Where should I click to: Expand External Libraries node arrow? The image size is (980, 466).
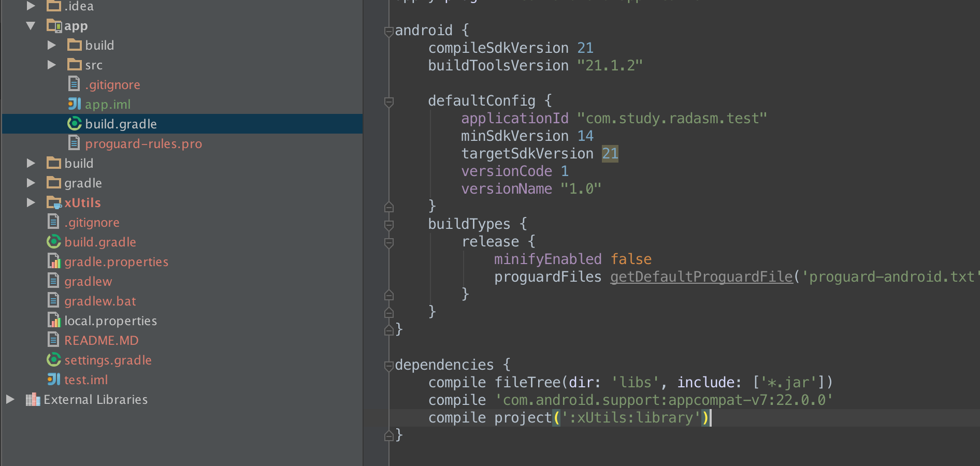pyautogui.click(x=10, y=399)
